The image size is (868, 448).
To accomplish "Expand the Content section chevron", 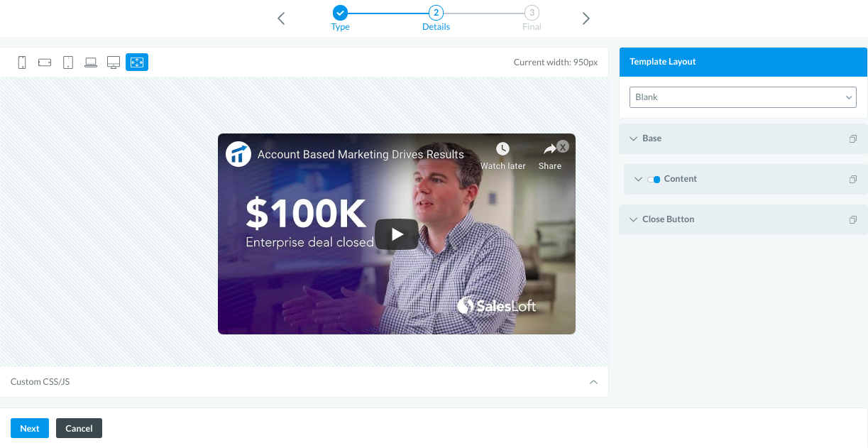I will point(638,180).
